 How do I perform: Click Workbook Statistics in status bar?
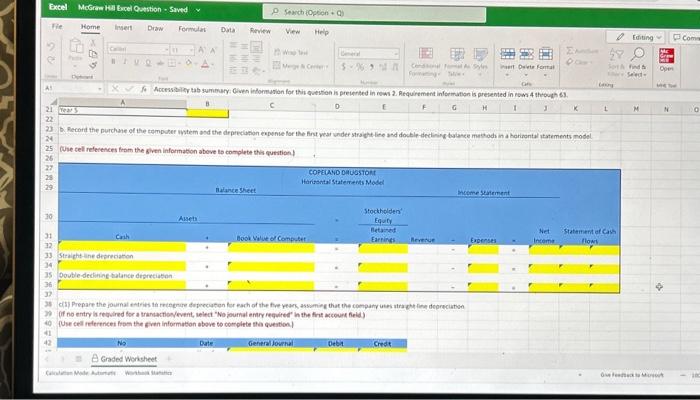point(148,373)
